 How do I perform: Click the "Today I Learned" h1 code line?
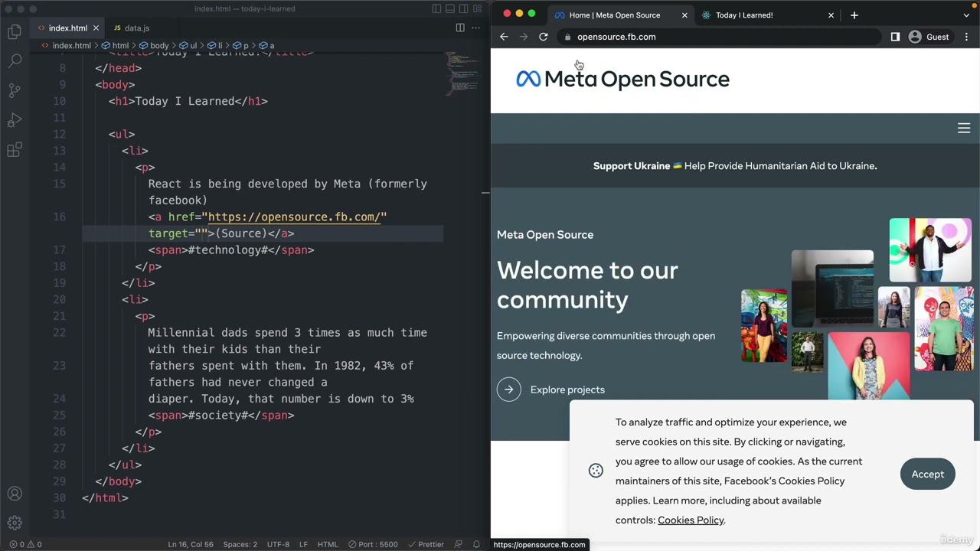coord(188,101)
